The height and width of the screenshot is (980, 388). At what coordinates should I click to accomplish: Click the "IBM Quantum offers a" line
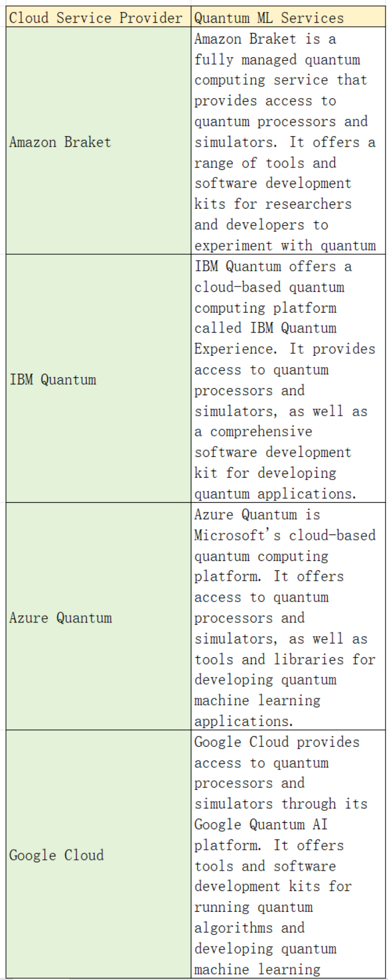pos(273,267)
